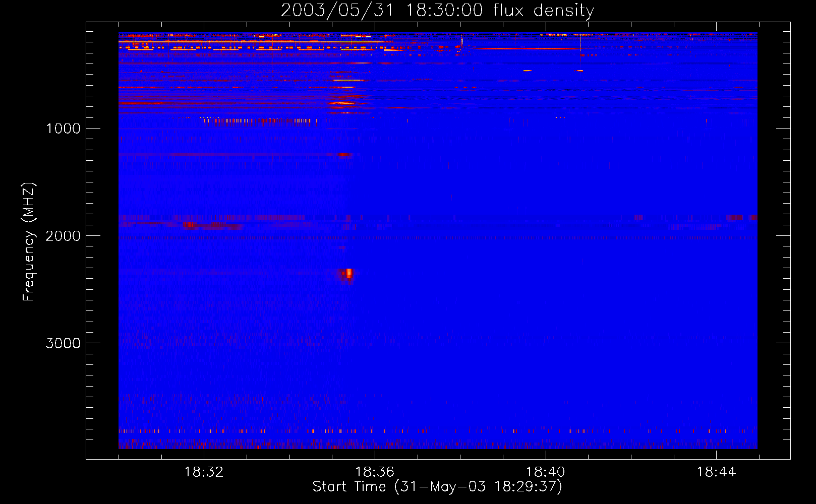The image size is (816, 504).
Task: Click the 18:44 time tick label
Action: coord(716,472)
